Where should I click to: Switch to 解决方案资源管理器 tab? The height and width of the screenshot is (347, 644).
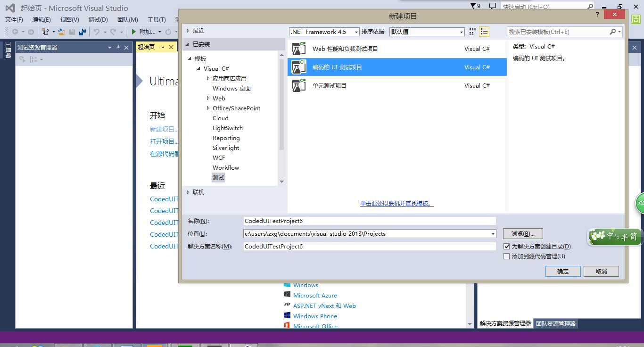[505, 324]
